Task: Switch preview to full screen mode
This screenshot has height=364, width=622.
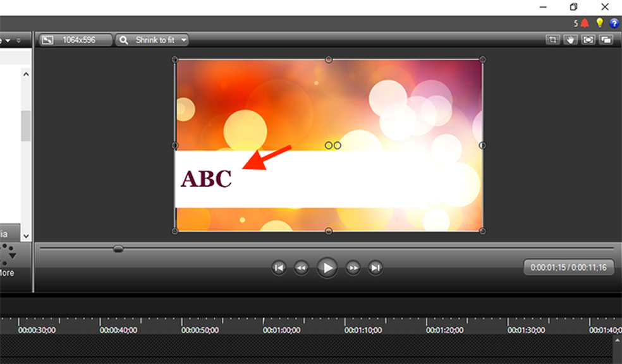Action: click(588, 40)
